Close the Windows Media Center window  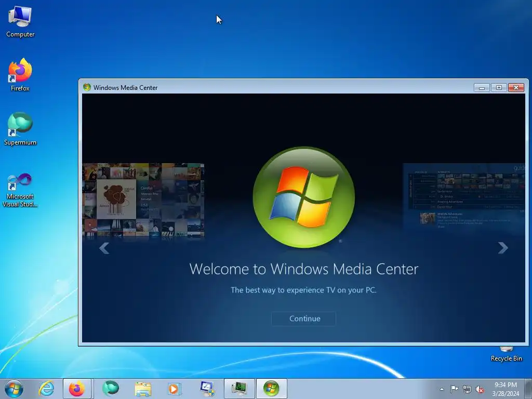516,87
